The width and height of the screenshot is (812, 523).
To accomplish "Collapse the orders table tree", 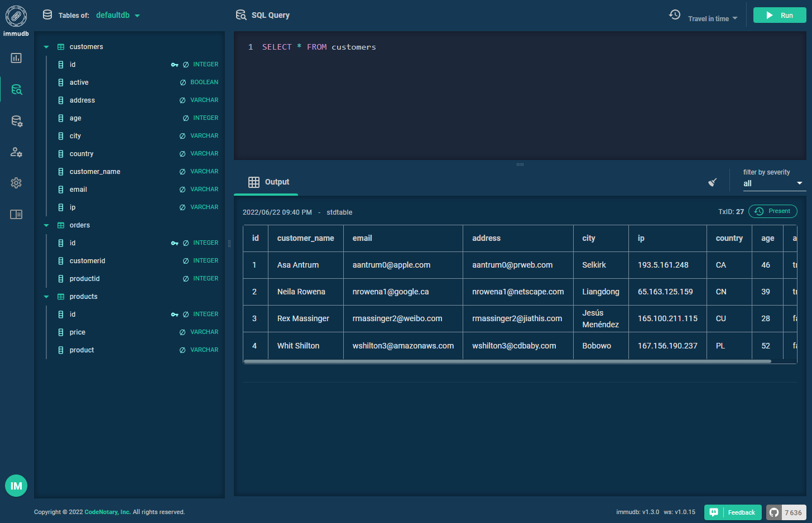I will point(46,225).
